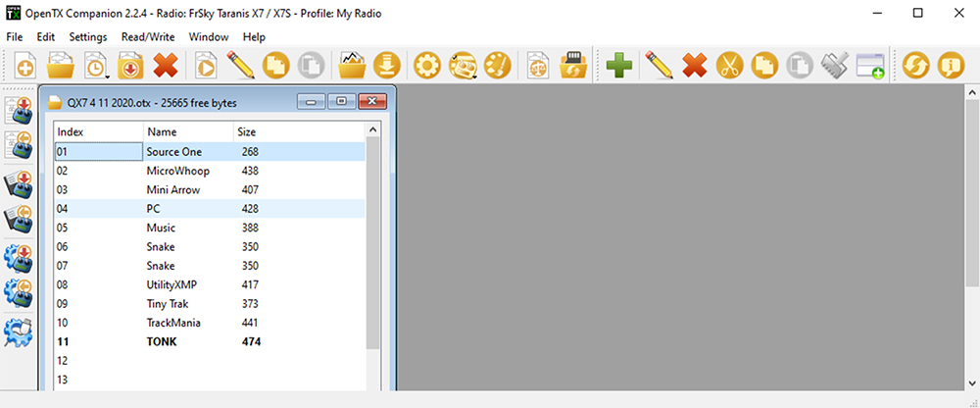Open application settings gear
980x408 pixels.
427,65
